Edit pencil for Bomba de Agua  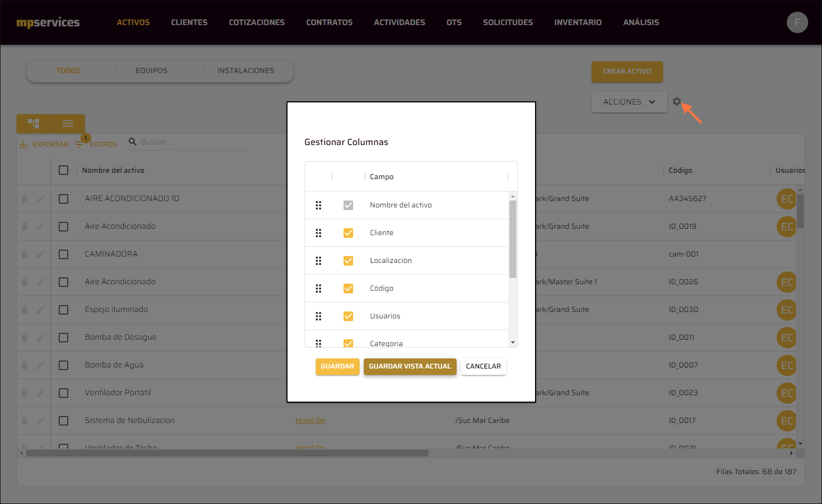40,365
